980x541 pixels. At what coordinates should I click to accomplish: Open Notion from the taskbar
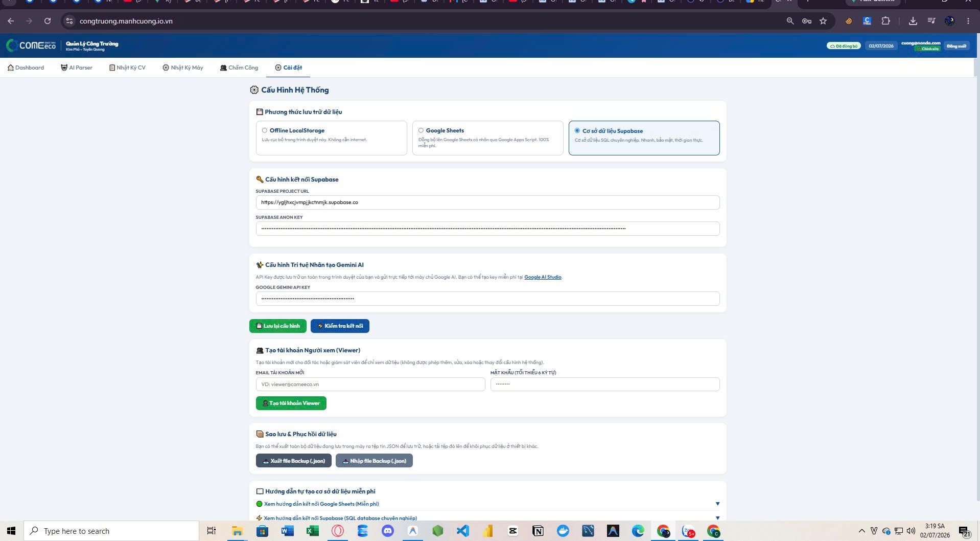[x=538, y=531]
